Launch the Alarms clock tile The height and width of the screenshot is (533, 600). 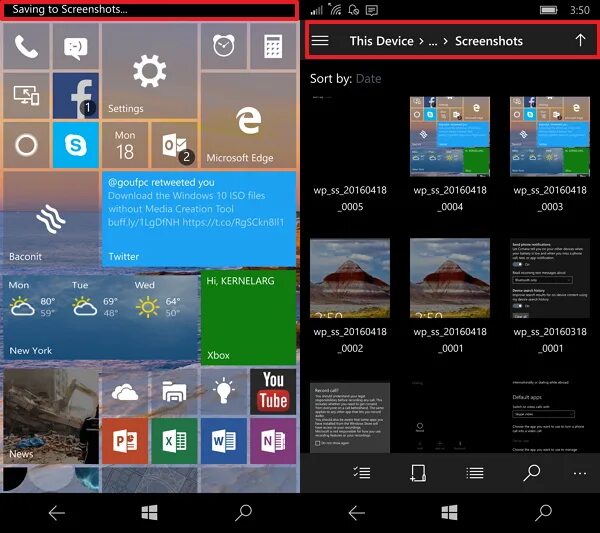point(224,46)
